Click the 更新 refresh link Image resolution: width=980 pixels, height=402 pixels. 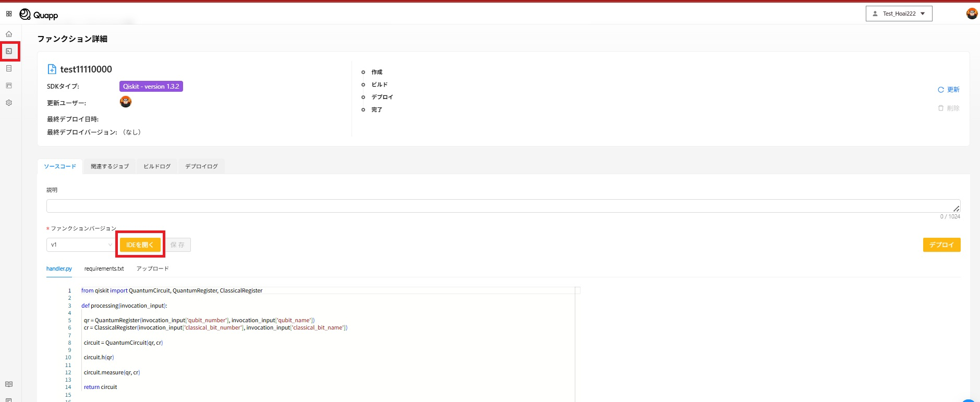point(949,90)
